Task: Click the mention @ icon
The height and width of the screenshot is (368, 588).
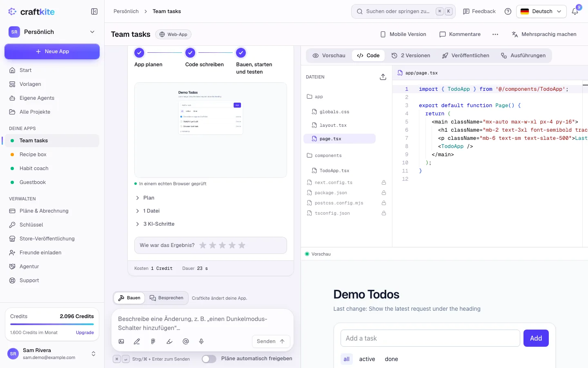Action: coord(186,341)
